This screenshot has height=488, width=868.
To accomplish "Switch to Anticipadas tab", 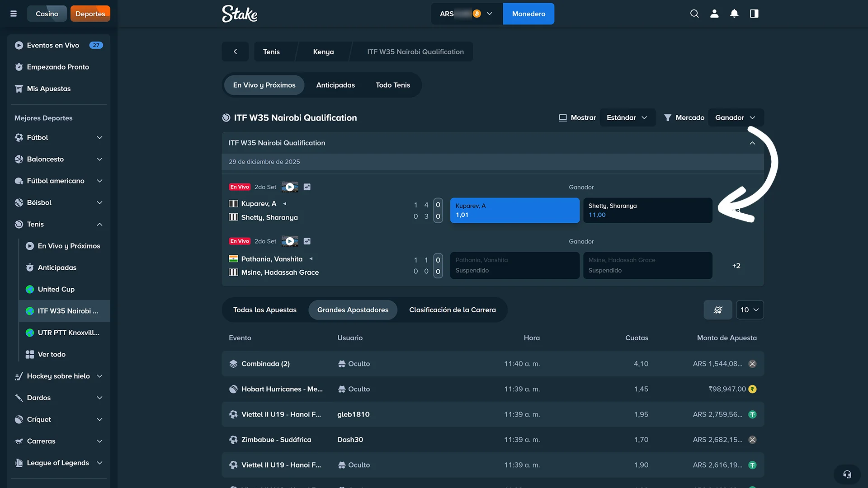I will tap(335, 85).
